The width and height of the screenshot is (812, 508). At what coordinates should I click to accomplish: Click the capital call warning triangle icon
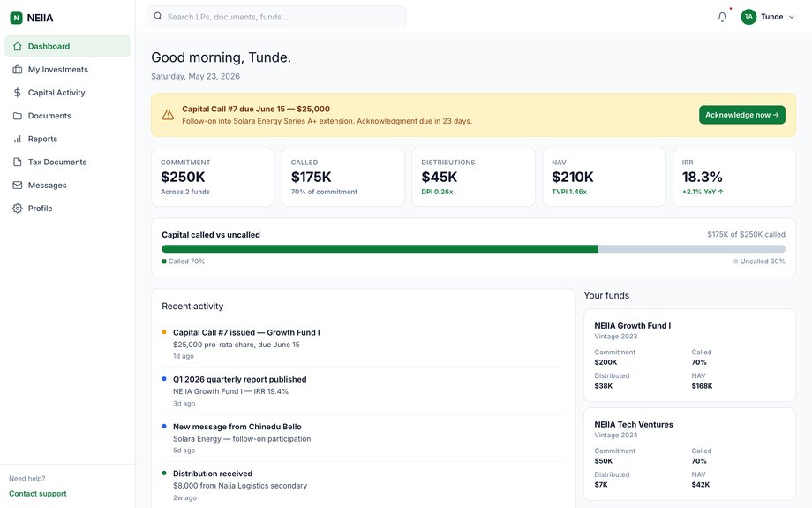tap(168, 115)
